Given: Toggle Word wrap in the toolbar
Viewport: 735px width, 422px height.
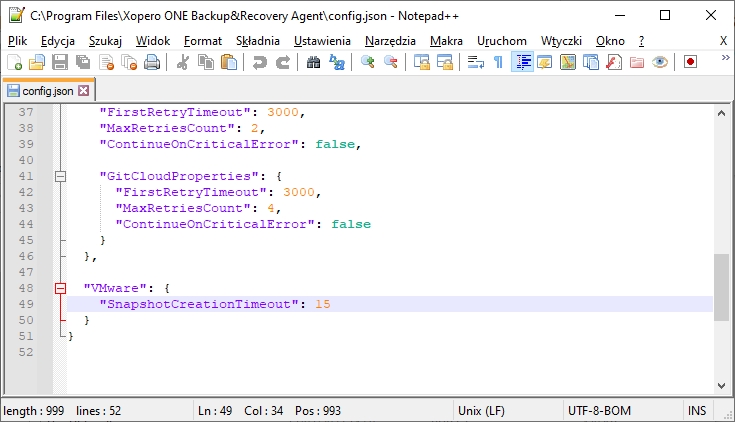Looking at the screenshot, I should (476, 62).
